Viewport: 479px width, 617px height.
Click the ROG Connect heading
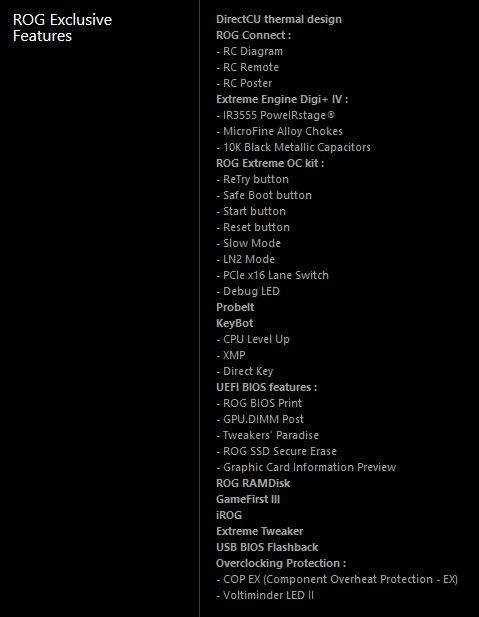pyautogui.click(x=253, y=35)
